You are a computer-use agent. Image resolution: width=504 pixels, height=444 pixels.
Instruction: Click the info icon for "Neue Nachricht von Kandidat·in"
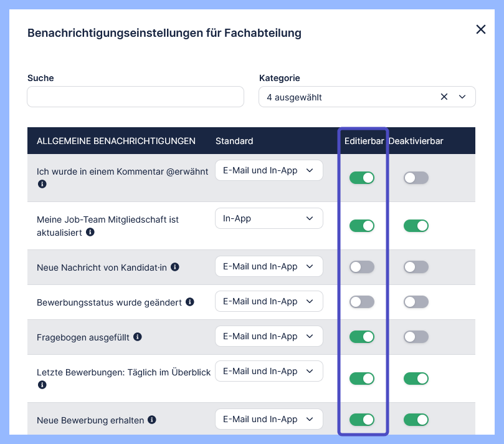coord(175,266)
